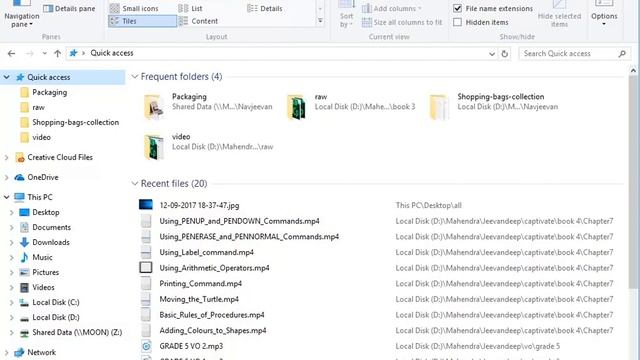
Task: Select List layout
Action: [x=191, y=8]
